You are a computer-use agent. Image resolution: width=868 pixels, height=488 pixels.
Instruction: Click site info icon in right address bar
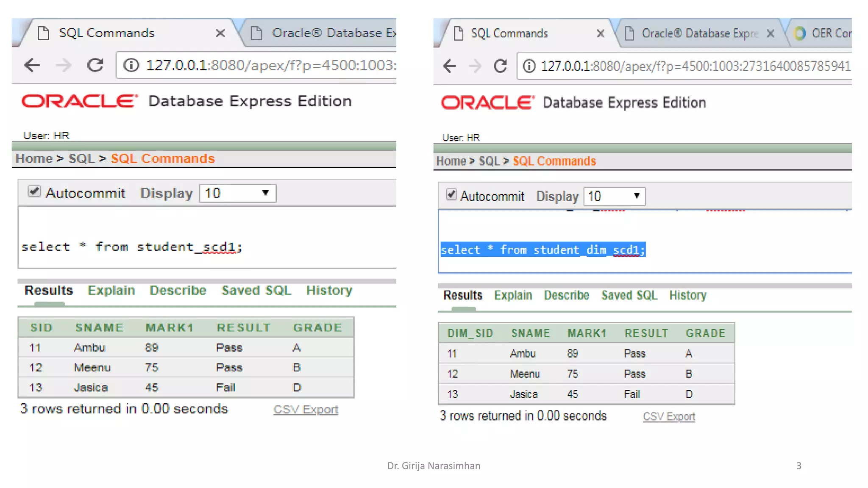tap(529, 66)
